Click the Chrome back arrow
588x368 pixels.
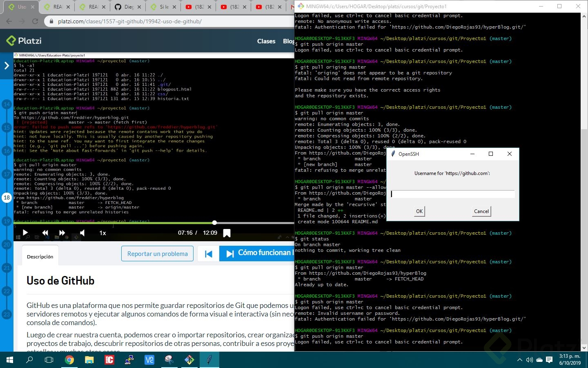pos(9,21)
